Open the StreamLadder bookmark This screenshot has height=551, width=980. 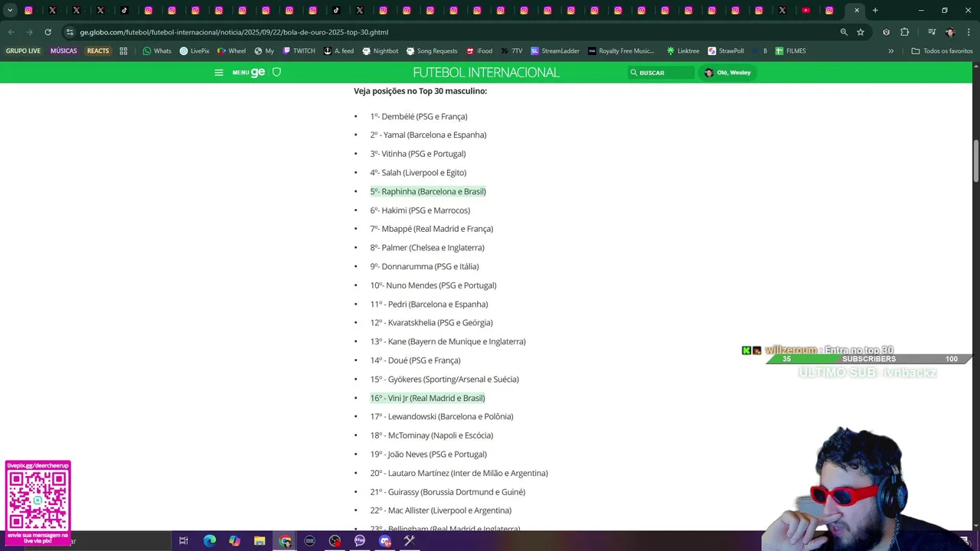click(x=555, y=51)
